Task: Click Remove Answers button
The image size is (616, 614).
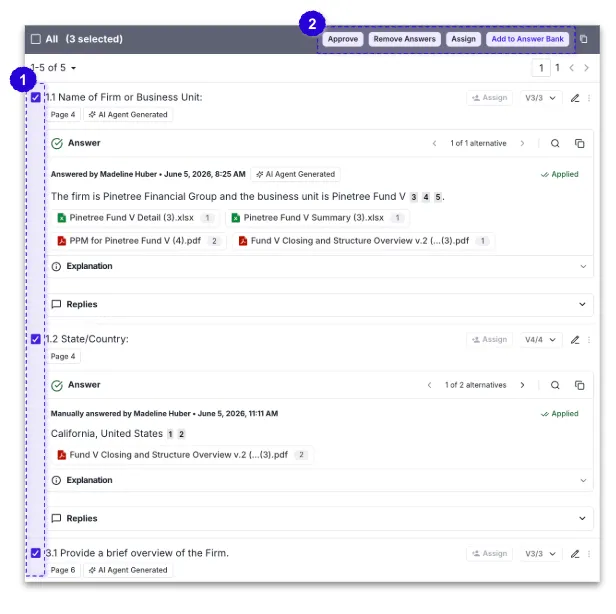Action: [404, 39]
